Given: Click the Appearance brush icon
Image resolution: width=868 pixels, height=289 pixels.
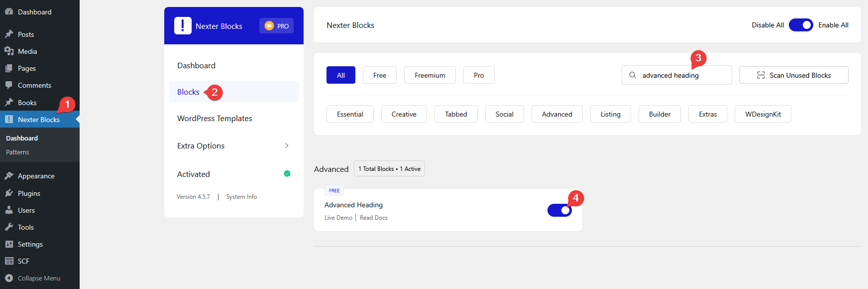Looking at the screenshot, I should tap(9, 176).
